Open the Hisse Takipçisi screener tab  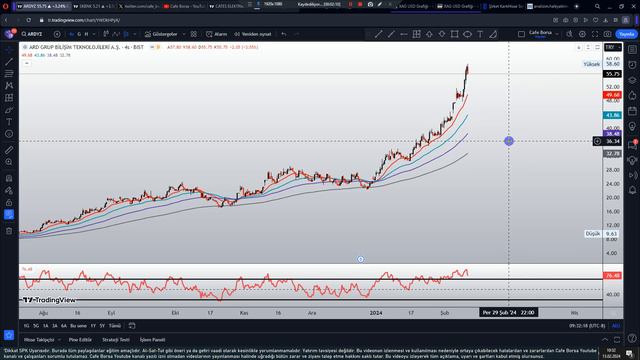[x=39, y=340]
